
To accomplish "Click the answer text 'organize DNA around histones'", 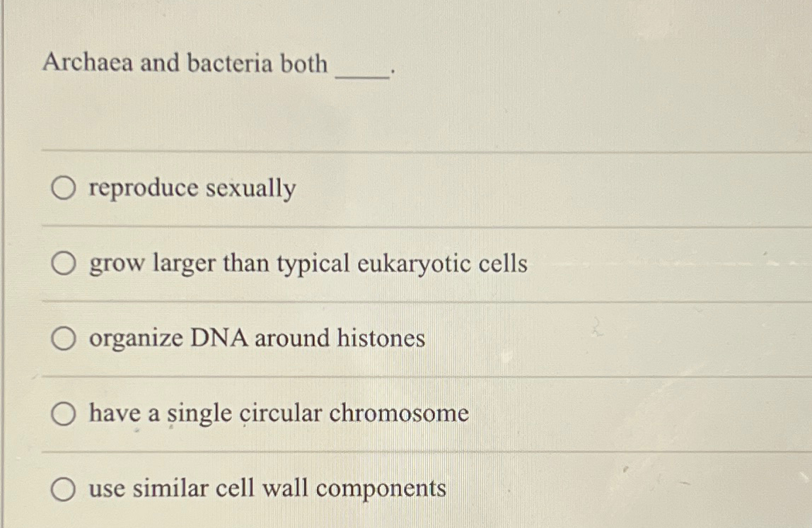I will (x=255, y=339).
